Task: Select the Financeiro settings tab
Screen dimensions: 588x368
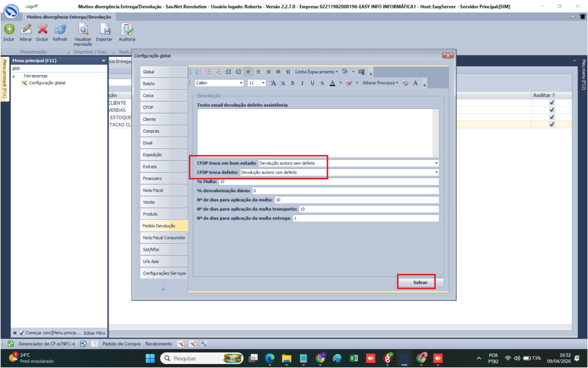Action: (153, 179)
